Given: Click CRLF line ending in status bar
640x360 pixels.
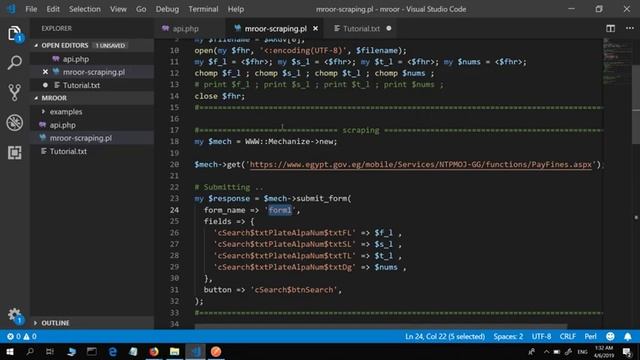Looking at the screenshot, I should point(567,336).
